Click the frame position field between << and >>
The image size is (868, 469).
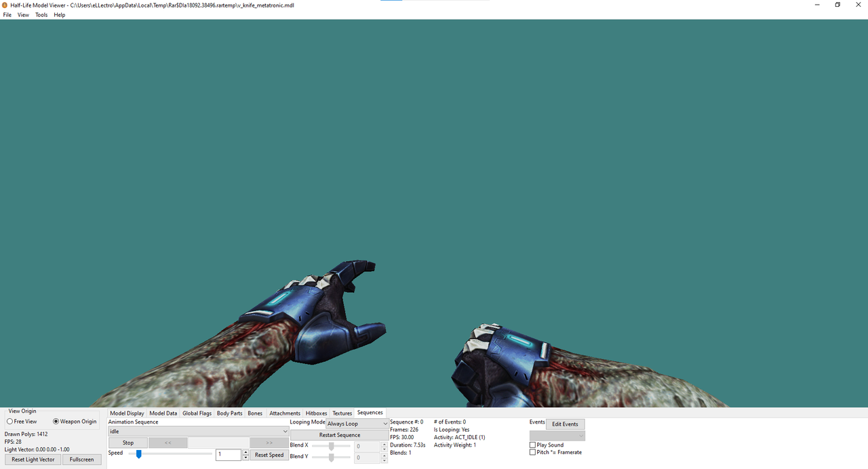(218, 443)
